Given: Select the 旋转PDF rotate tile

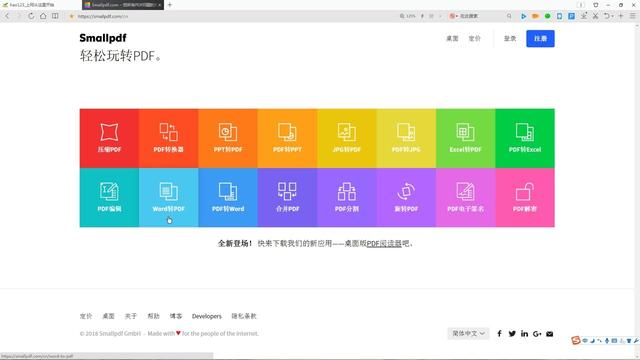Looking at the screenshot, I should pos(406,198).
